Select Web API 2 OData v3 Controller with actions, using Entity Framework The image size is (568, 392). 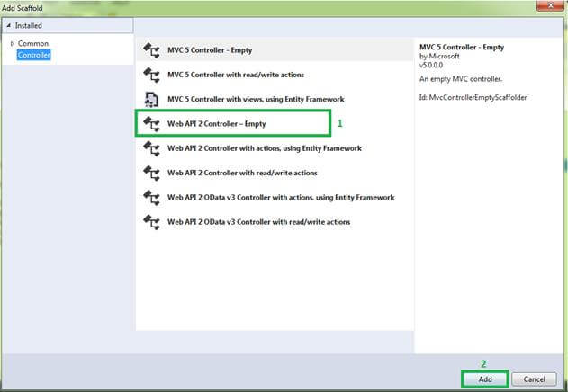275,198
